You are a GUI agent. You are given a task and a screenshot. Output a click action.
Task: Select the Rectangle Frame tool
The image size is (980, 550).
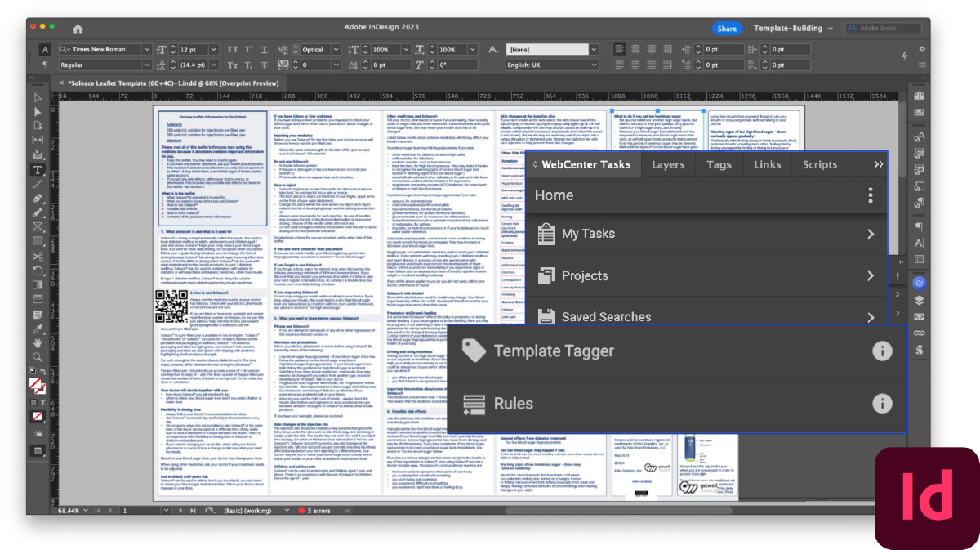pos(38,227)
